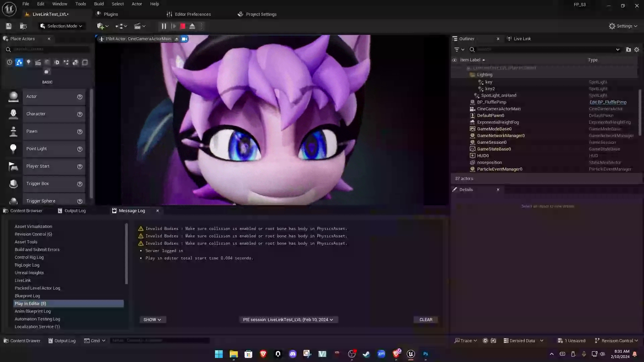Expand the SHOW filter dropdown in Message Log
The height and width of the screenshot is (362, 644).
[x=153, y=319]
